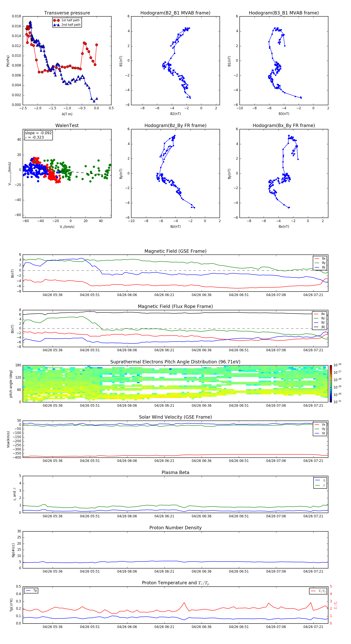Click the Vz legend entry
Viewport: 351px width, 644px height.
(320, 433)
